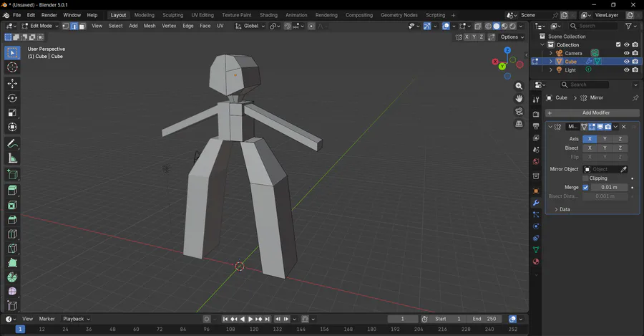Switch to face select mode
644x336 pixels.
click(x=82, y=26)
